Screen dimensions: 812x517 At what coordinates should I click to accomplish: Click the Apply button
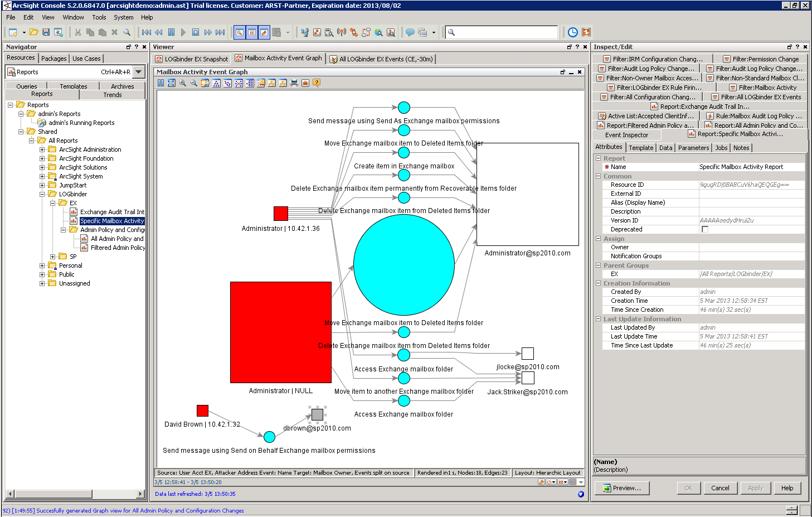pyautogui.click(x=755, y=488)
